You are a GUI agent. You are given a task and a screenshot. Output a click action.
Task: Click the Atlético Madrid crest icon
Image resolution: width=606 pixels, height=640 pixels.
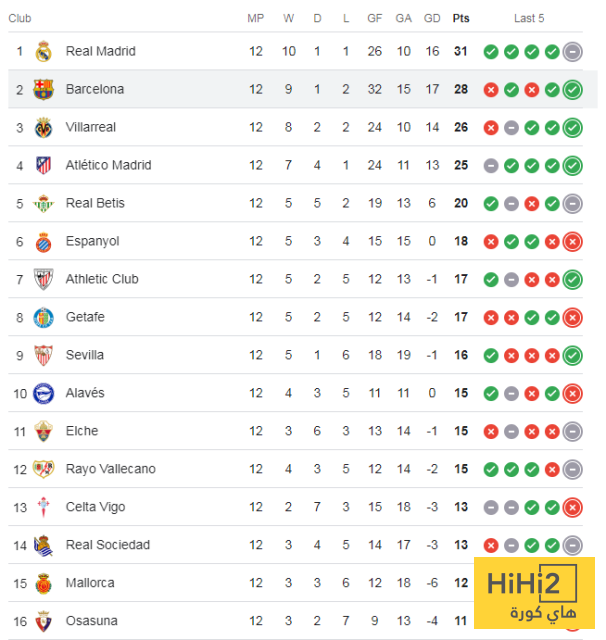click(43, 165)
